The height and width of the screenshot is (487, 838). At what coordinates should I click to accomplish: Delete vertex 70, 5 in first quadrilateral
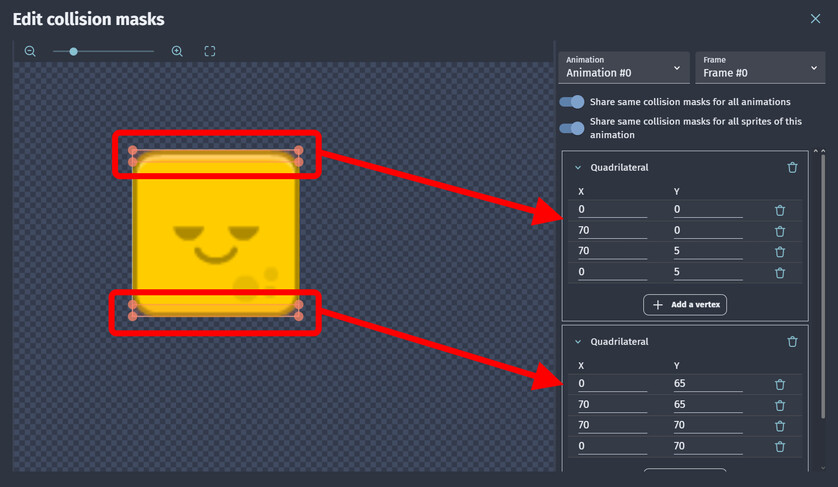click(x=780, y=252)
